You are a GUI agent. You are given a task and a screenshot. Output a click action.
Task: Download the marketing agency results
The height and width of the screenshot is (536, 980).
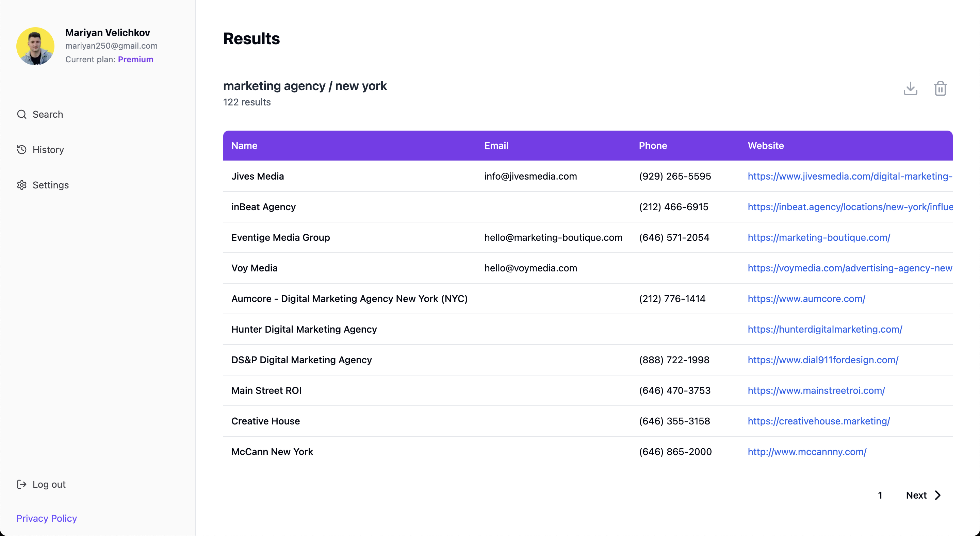pos(910,88)
